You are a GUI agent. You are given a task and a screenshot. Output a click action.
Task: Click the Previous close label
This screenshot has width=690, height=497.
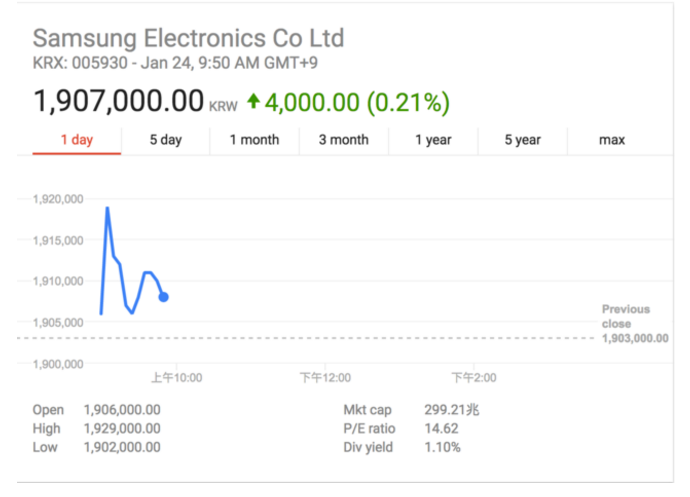point(626,317)
